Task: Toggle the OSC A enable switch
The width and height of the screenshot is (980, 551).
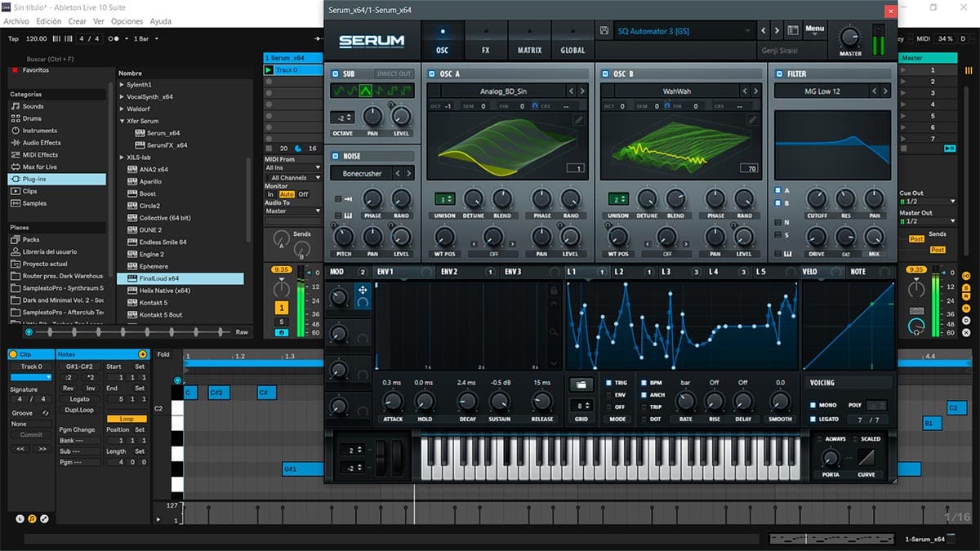Action: (430, 74)
